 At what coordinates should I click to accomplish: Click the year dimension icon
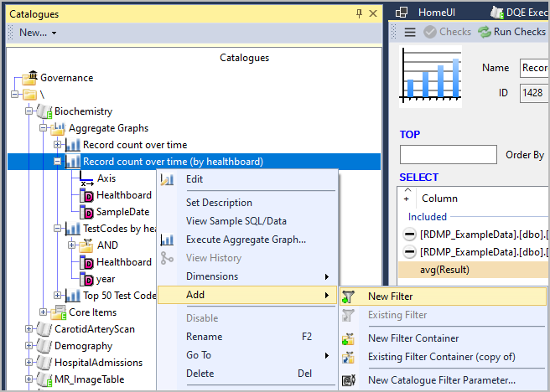click(86, 279)
